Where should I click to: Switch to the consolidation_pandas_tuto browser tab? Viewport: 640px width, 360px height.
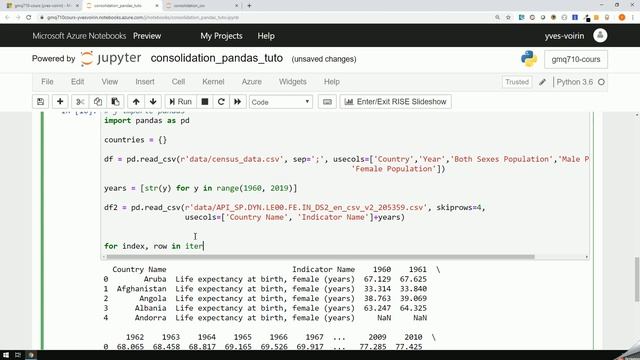coord(121,6)
